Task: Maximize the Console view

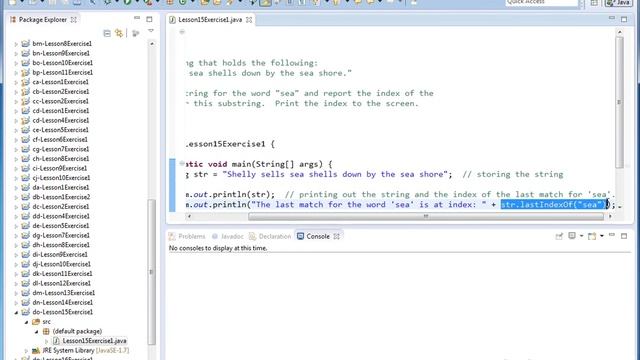Action: pyautogui.click(x=624, y=236)
